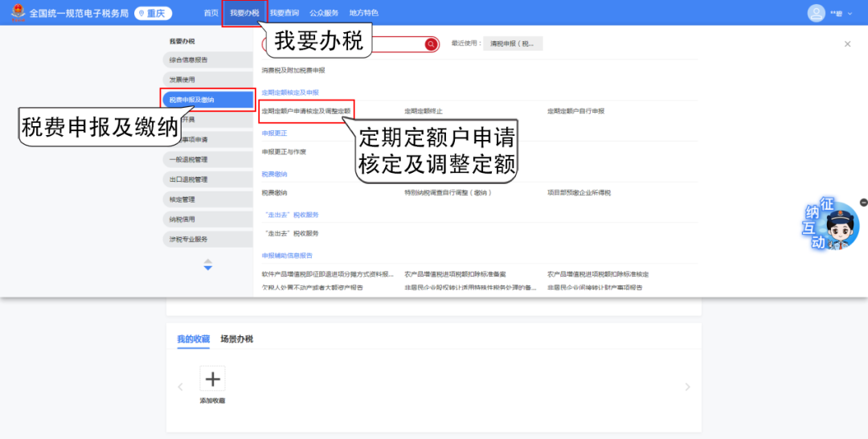Open 公众服务 in top navigation
This screenshot has width=868, height=439.
pos(325,13)
